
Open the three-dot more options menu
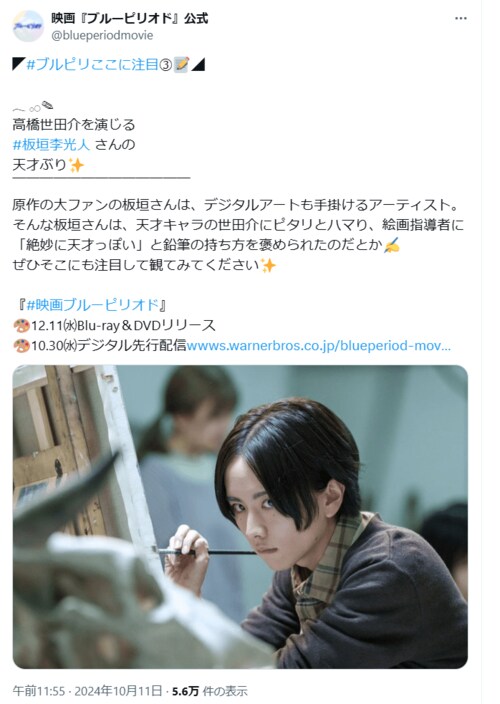pyautogui.click(x=461, y=18)
